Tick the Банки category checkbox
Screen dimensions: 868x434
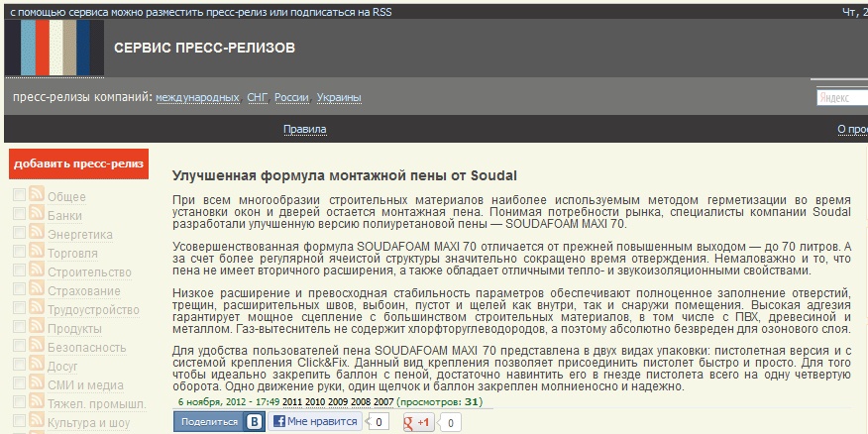pos(20,214)
